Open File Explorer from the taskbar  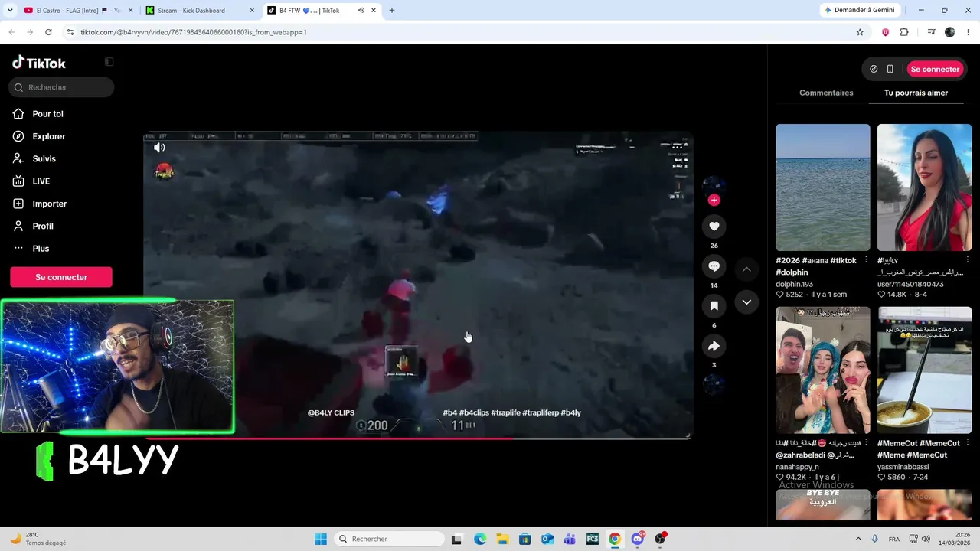[x=502, y=539]
